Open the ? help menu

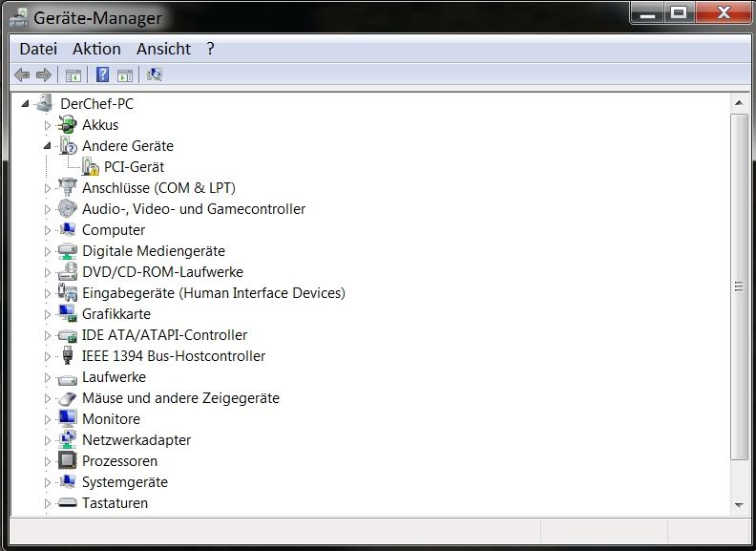(210, 49)
